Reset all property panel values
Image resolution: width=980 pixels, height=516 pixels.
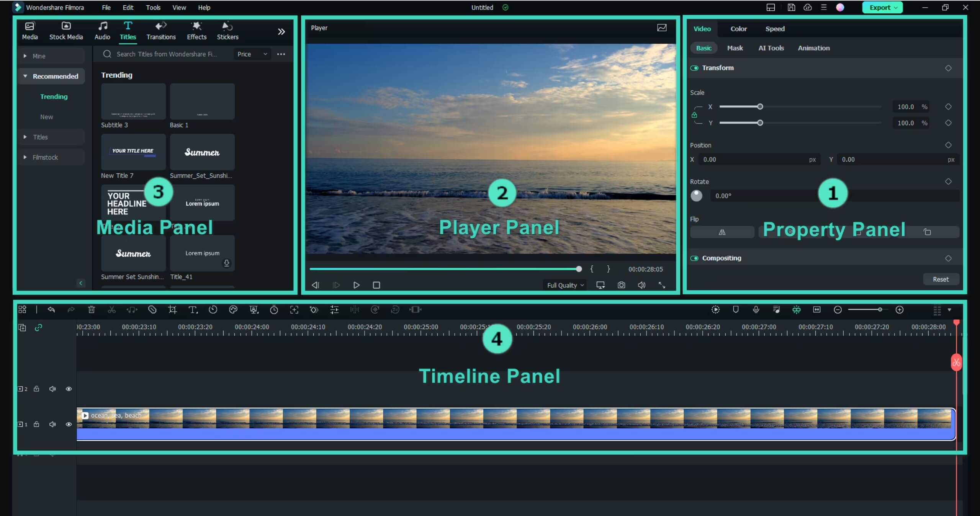941,279
